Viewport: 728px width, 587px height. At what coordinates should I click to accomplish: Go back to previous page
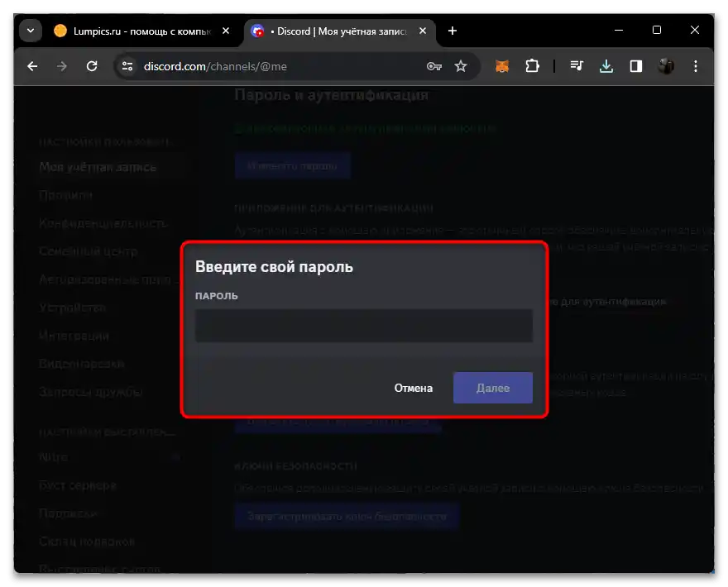click(x=32, y=66)
